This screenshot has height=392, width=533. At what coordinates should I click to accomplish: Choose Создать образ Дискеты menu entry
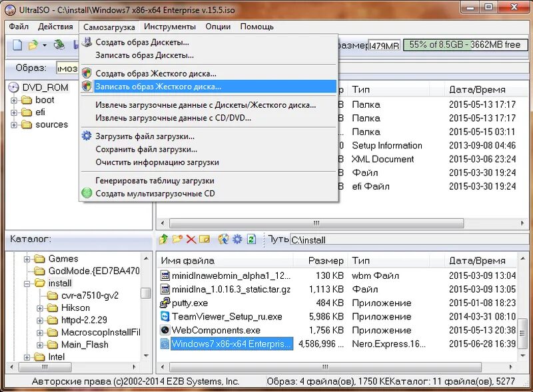click(x=209, y=42)
